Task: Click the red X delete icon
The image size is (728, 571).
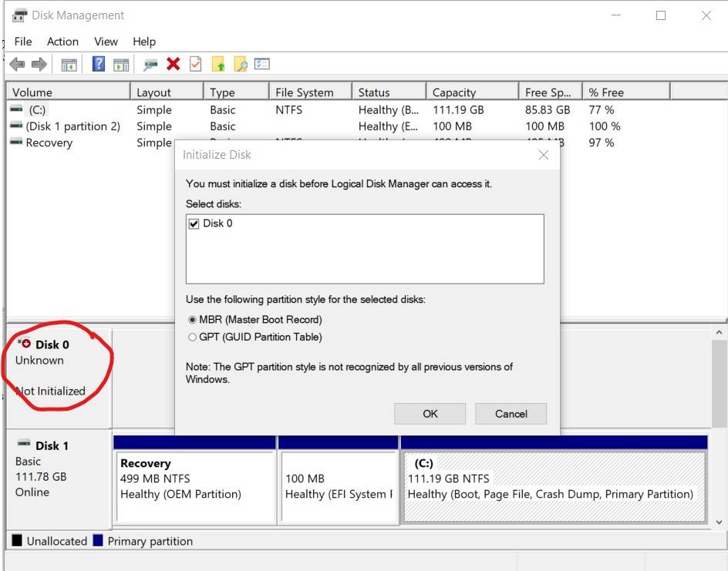Action: [174, 63]
